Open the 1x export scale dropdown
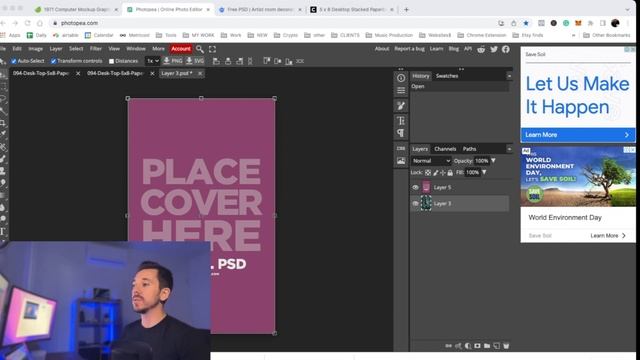The image size is (640, 360). [x=153, y=61]
